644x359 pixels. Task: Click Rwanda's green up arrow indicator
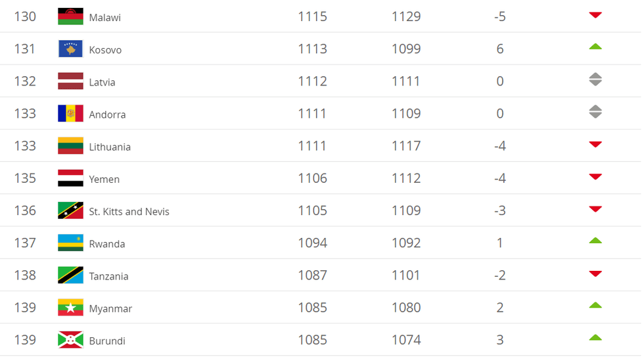point(595,241)
